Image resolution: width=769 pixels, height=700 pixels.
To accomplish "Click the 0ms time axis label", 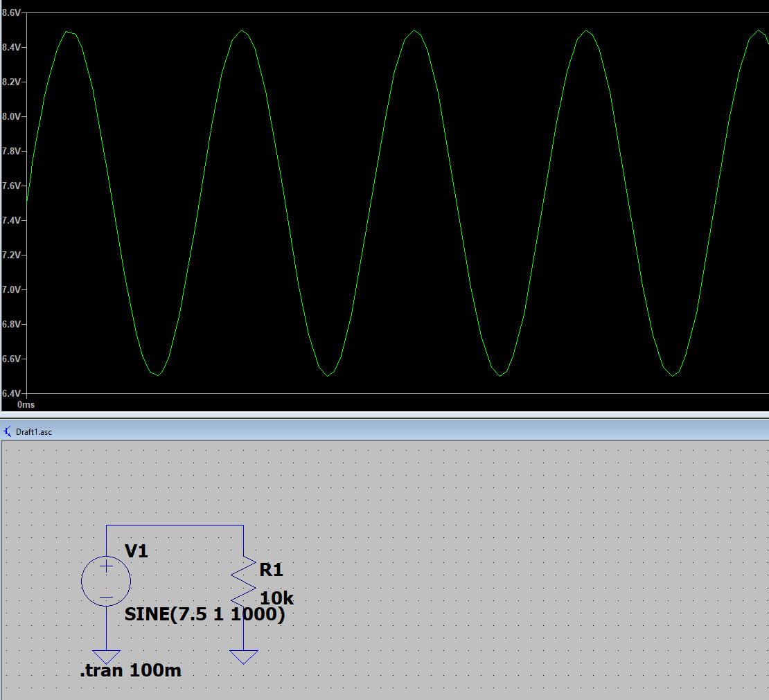I will point(26,404).
